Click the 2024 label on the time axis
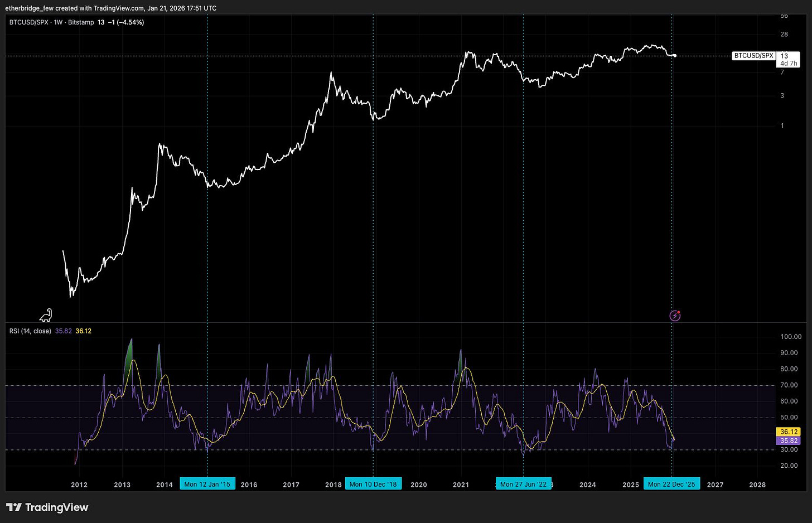This screenshot has width=812, height=523. [588, 485]
